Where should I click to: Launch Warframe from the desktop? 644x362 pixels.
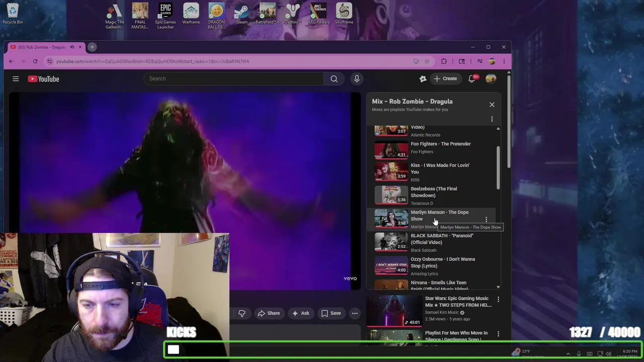click(191, 14)
